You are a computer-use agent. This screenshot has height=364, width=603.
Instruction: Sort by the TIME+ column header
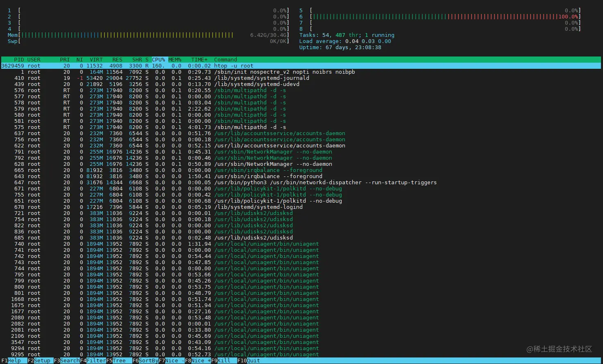(199, 60)
